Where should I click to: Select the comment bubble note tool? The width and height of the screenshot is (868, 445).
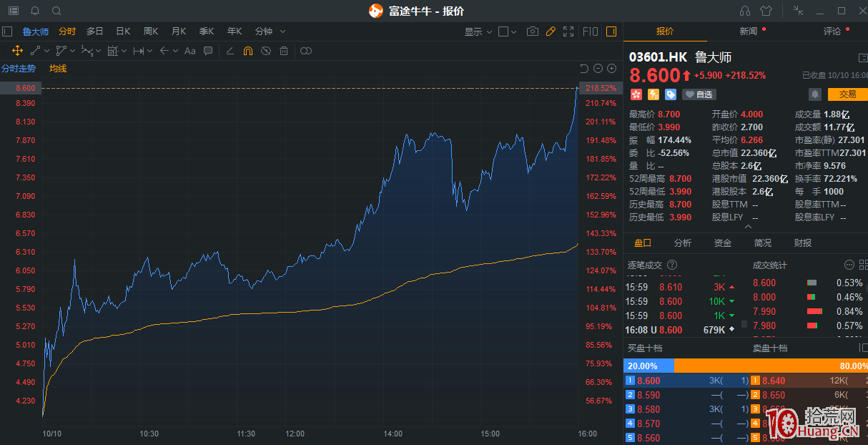coord(208,51)
